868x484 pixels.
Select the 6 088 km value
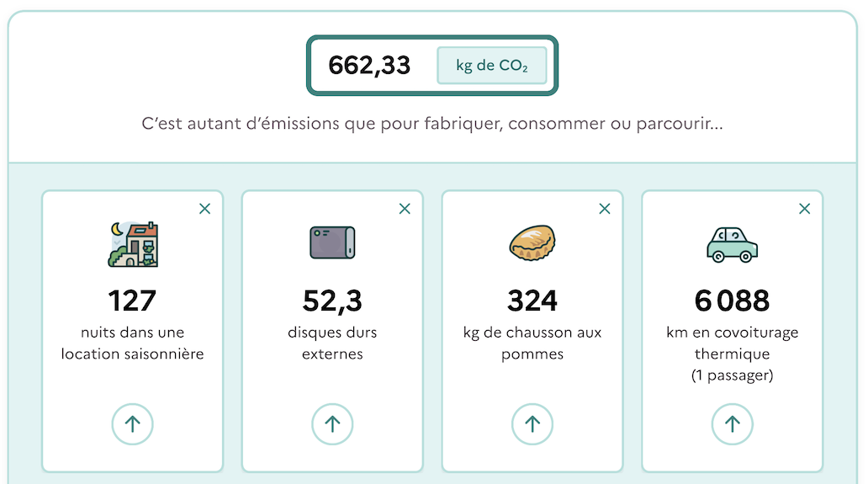point(732,301)
